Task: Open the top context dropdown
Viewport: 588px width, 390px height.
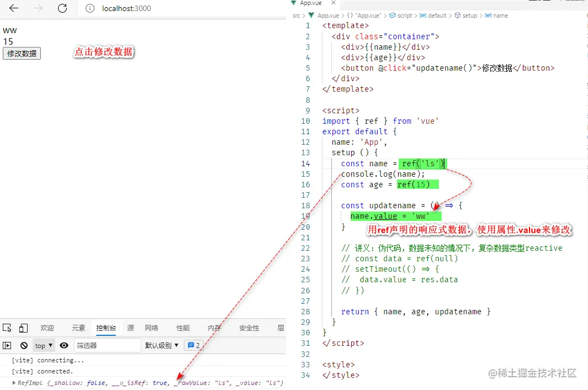Action: point(44,345)
